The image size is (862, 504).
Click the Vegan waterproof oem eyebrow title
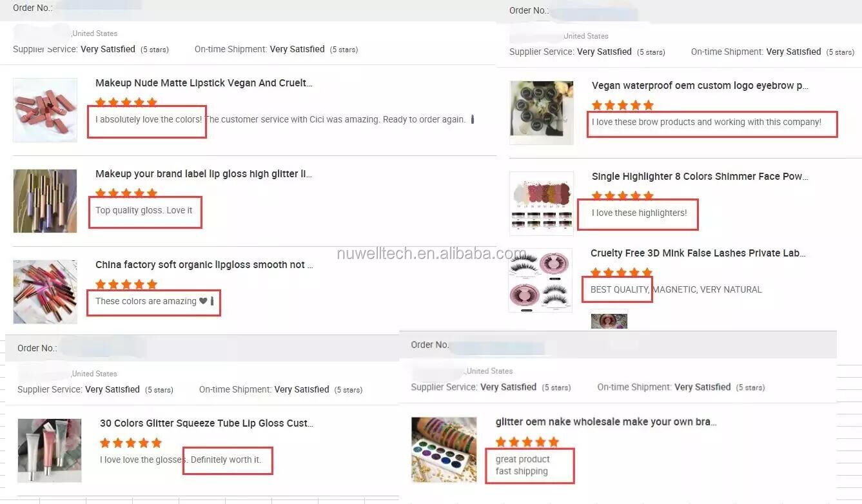point(700,86)
